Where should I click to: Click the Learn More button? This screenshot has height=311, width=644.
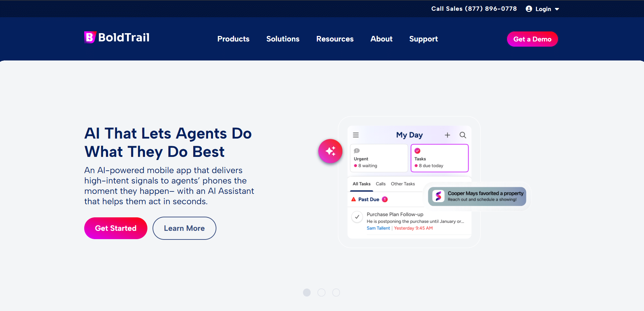tap(184, 228)
